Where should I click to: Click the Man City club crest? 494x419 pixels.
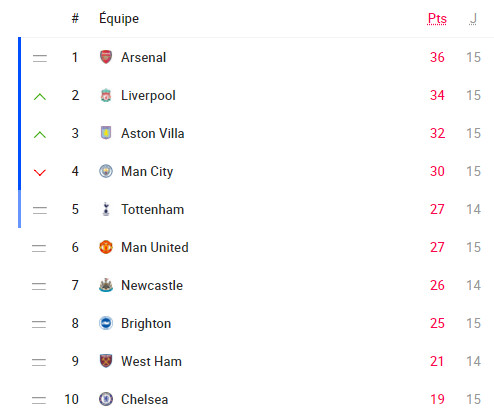pos(106,171)
